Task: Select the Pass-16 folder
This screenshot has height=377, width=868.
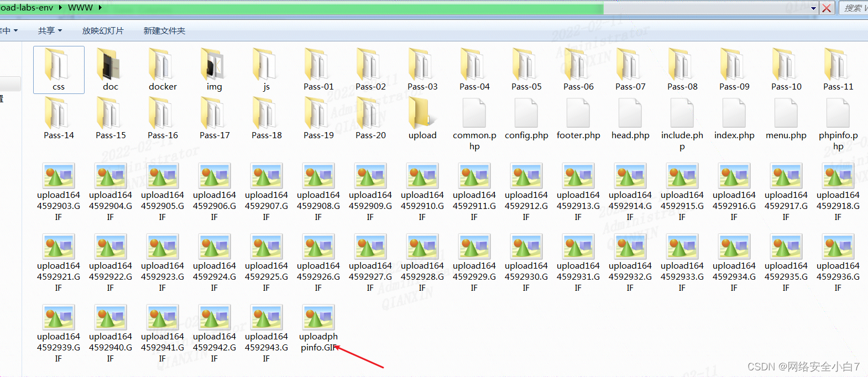Action: pyautogui.click(x=163, y=118)
